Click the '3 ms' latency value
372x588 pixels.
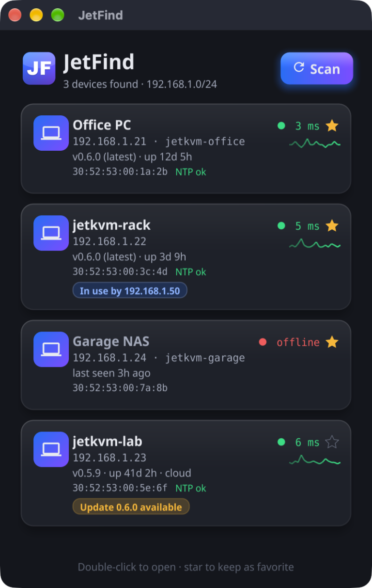(308, 126)
